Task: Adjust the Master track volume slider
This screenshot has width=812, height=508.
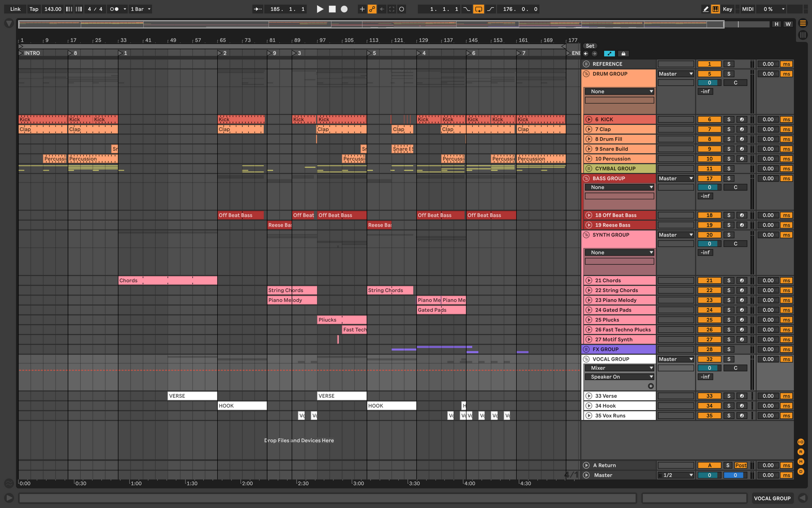Action: click(x=710, y=475)
